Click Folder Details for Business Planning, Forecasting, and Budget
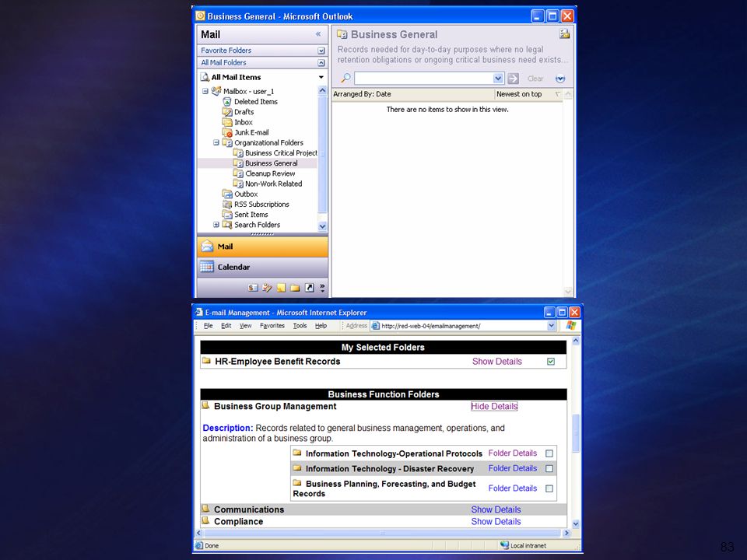This screenshot has width=747, height=560. (x=513, y=488)
